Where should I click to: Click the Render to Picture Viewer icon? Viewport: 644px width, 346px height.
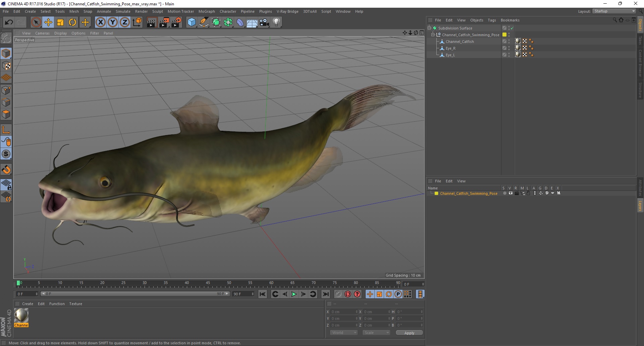click(164, 22)
